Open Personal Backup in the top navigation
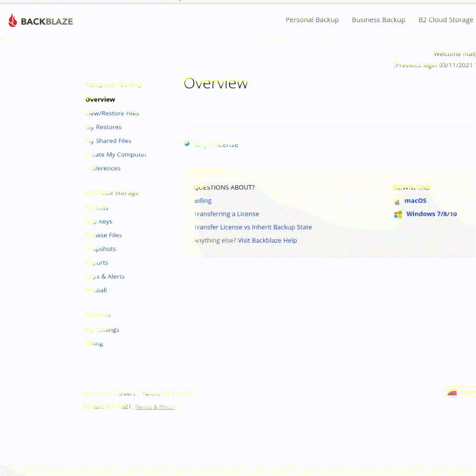Screen dimensions: 476x476 pos(312,20)
